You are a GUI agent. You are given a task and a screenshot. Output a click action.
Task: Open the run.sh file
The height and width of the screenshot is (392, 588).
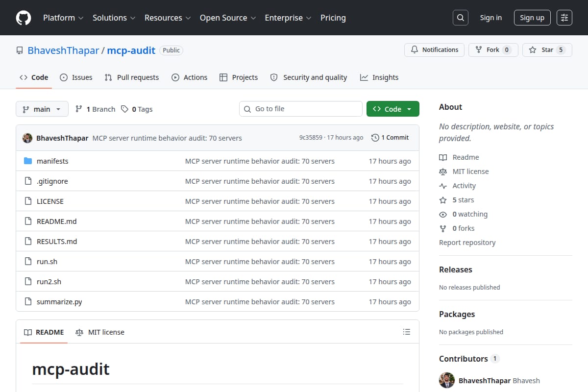pos(47,262)
